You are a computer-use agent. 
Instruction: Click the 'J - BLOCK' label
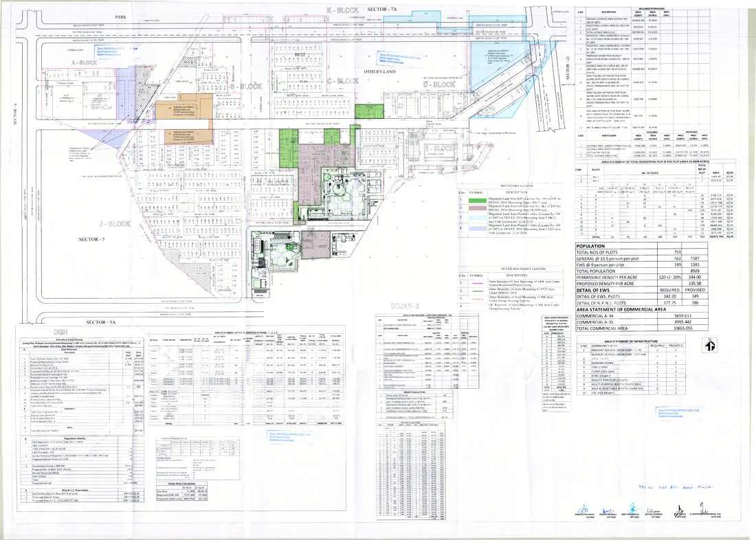pos(115,224)
